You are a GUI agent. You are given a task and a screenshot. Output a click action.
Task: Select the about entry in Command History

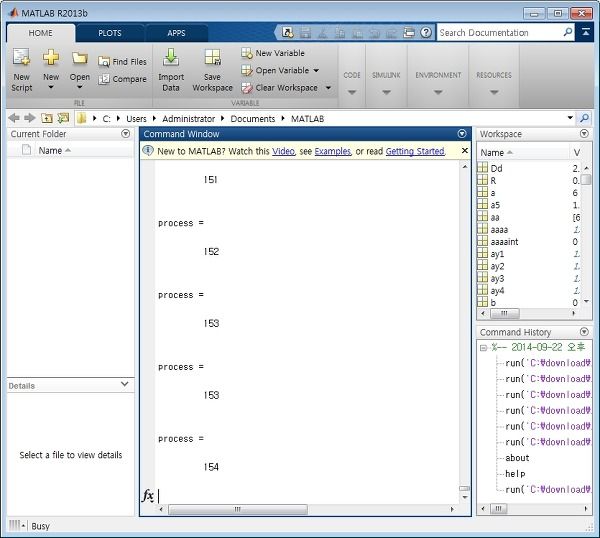coord(517,458)
